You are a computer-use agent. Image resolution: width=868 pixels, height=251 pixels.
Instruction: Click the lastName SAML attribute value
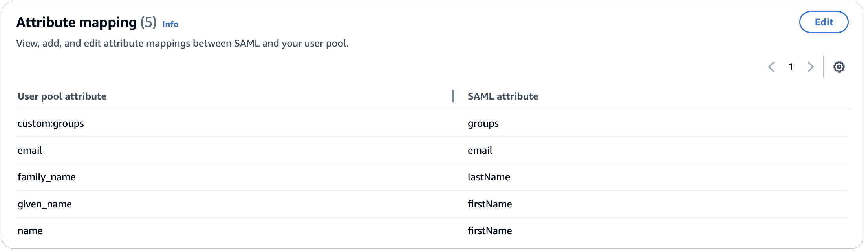point(489,177)
